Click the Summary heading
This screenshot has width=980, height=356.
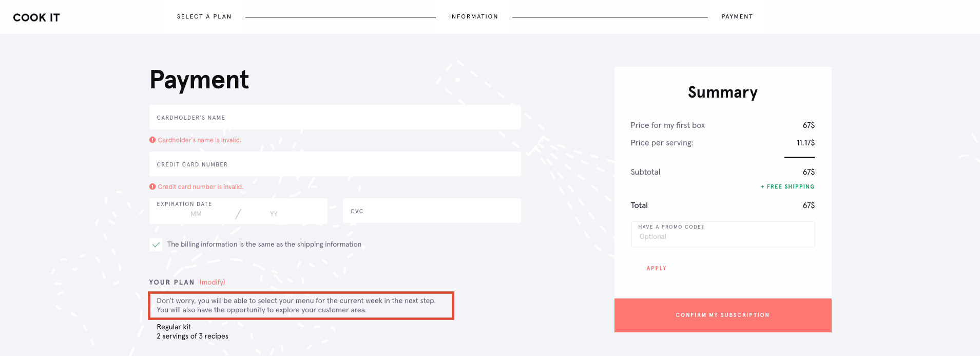[x=723, y=92]
